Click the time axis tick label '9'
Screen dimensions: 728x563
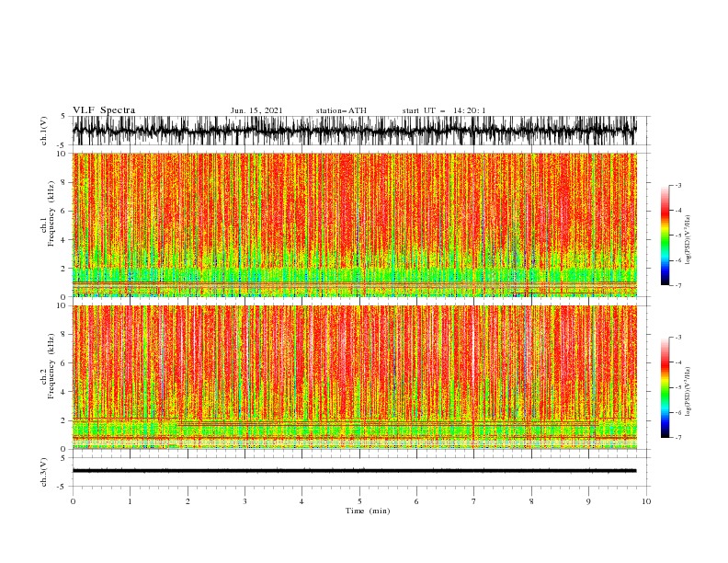(x=588, y=501)
